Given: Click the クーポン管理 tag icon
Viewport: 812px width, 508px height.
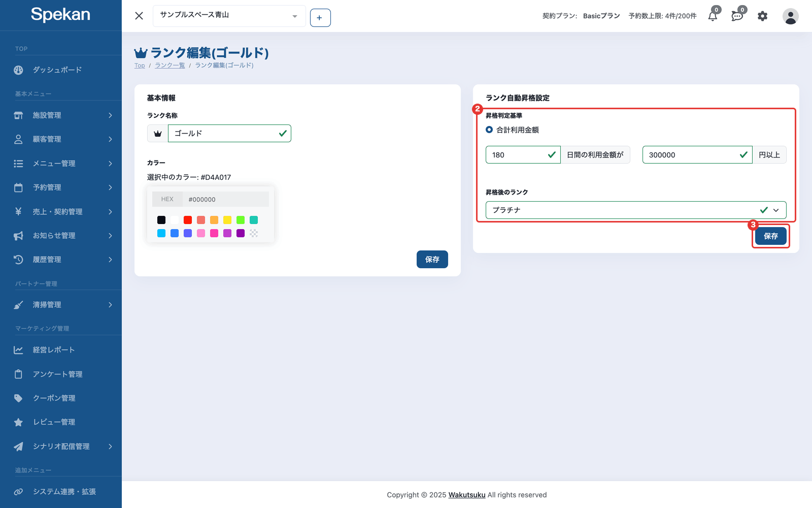Looking at the screenshot, I should (x=18, y=398).
